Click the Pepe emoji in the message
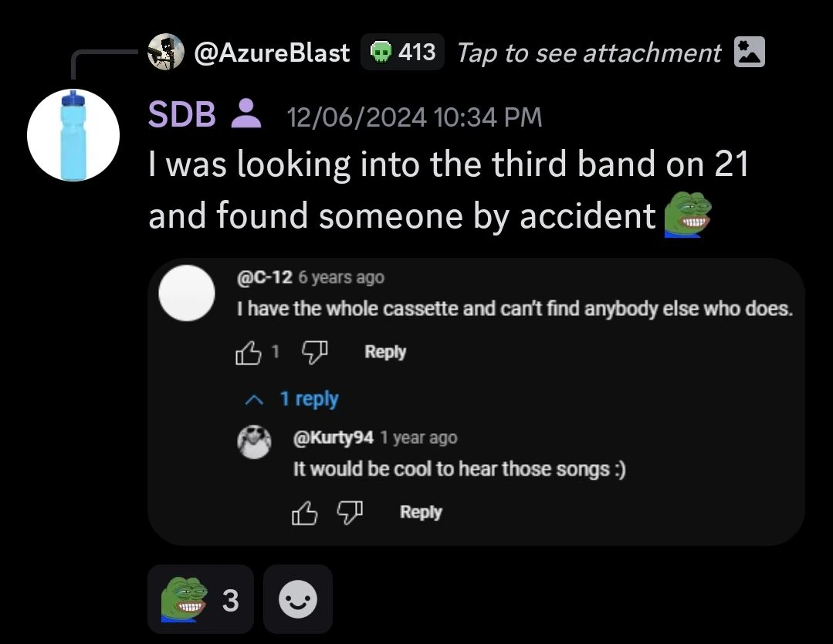Viewport: 833px width, 644px height. click(x=687, y=216)
